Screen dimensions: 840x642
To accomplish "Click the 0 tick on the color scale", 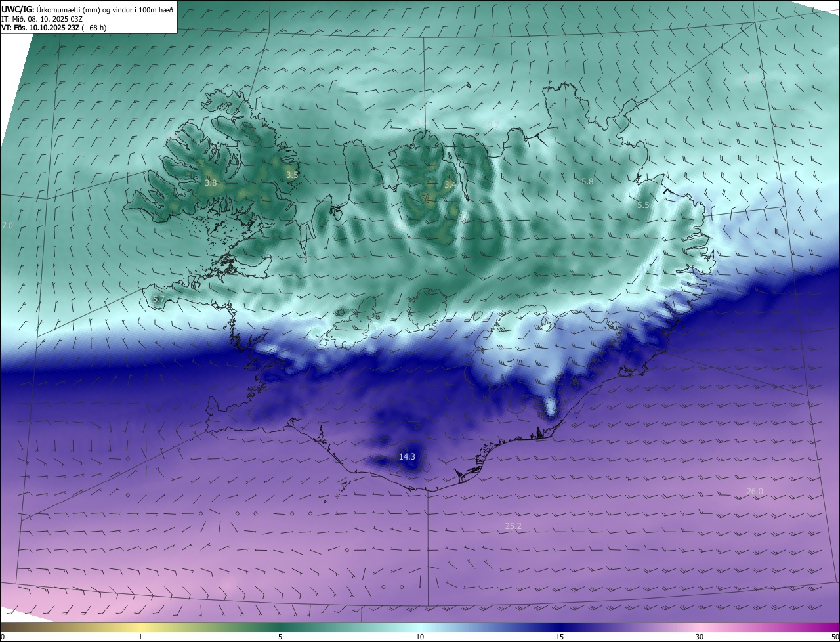I will tap(3, 637).
